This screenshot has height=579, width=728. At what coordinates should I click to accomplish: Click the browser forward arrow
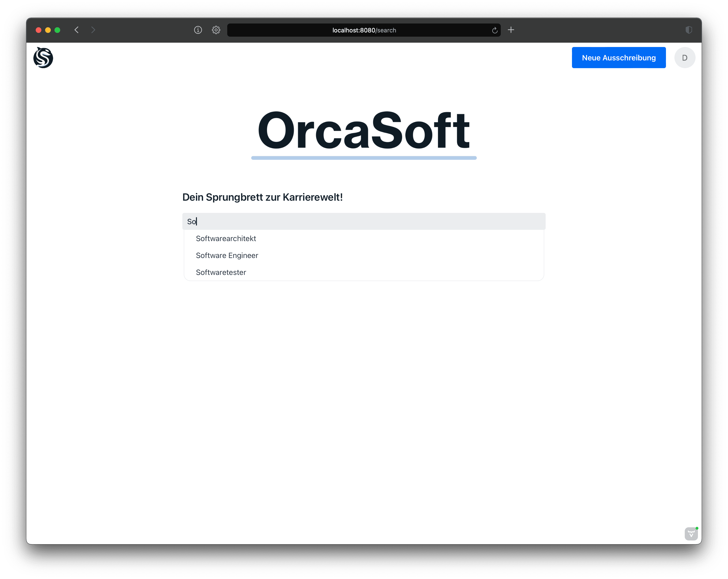click(x=93, y=30)
